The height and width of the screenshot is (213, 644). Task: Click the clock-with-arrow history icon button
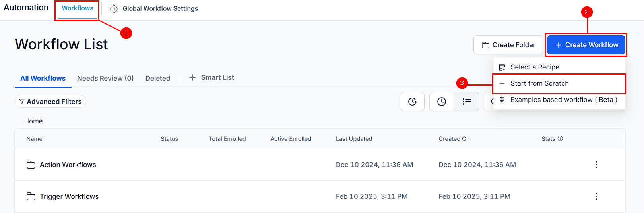pos(412,102)
